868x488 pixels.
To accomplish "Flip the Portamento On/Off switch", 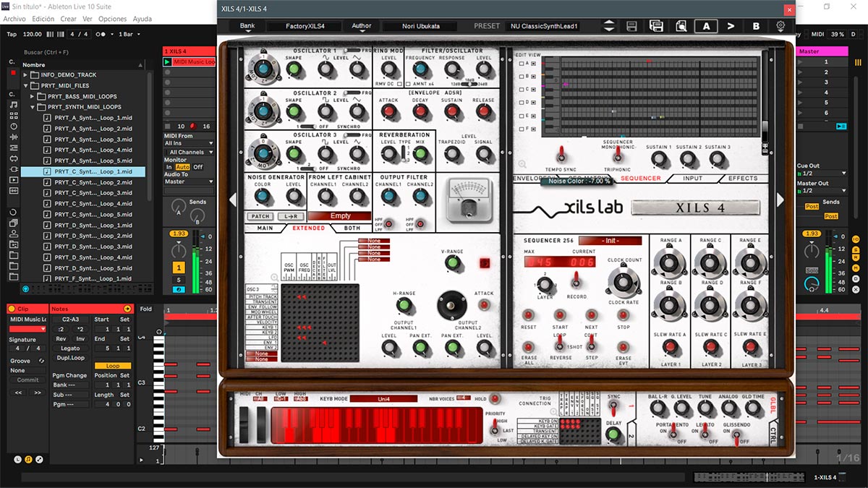I will click(x=673, y=432).
